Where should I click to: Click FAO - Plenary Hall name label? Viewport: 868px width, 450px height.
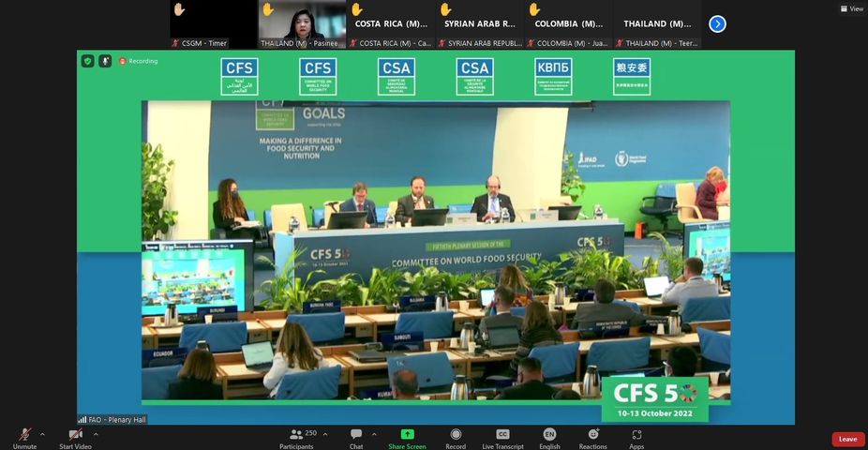pyautogui.click(x=112, y=420)
